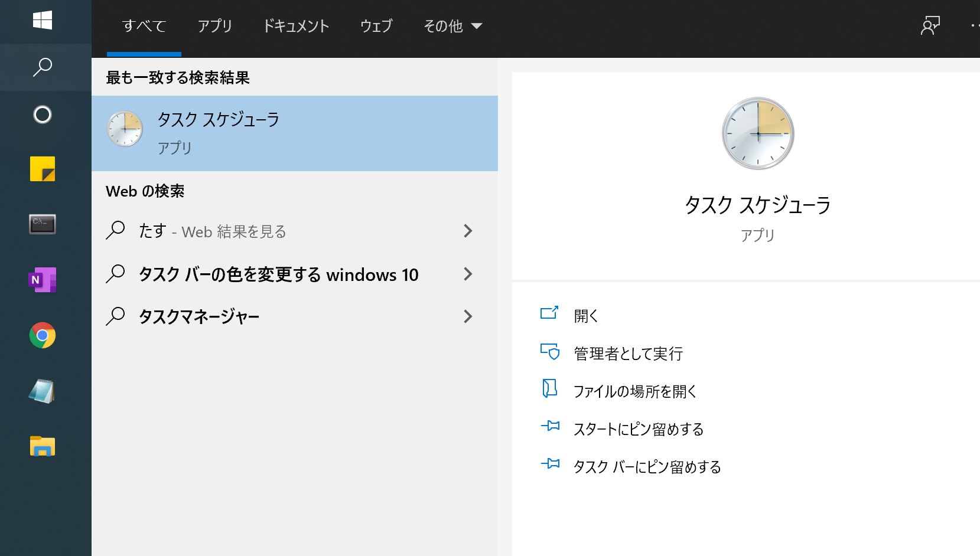Click 管理者として実行 to run as admin
Screen dimensions: 980x556
click(628, 354)
